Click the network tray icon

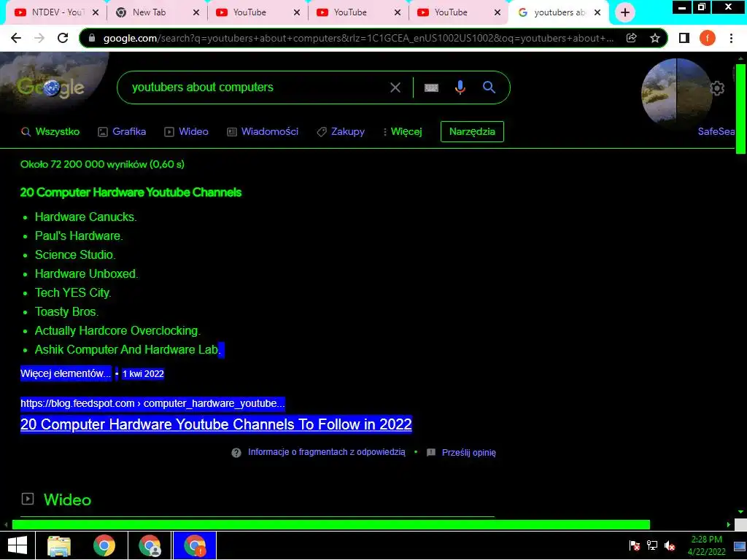tap(651, 545)
